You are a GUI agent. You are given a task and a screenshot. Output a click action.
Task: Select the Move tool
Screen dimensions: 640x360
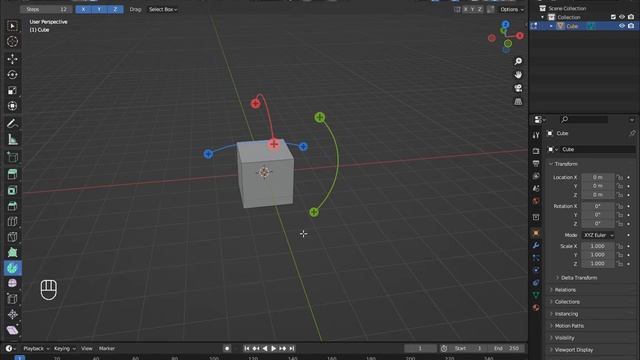tap(12, 59)
